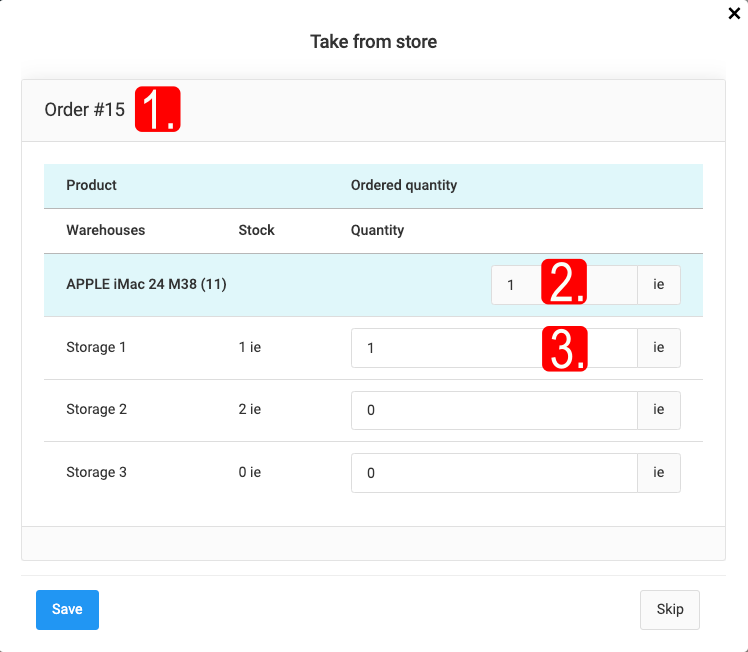This screenshot has height=652, width=748.
Task: Close the Take from store dialog
Action: click(x=734, y=14)
